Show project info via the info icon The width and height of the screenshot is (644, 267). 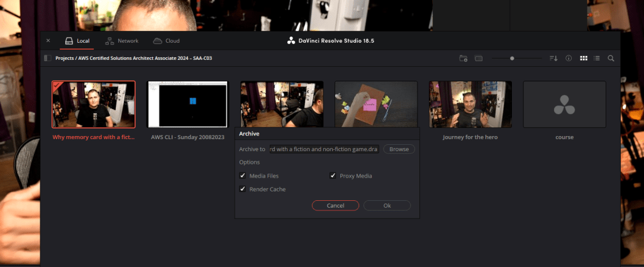[569, 59]
